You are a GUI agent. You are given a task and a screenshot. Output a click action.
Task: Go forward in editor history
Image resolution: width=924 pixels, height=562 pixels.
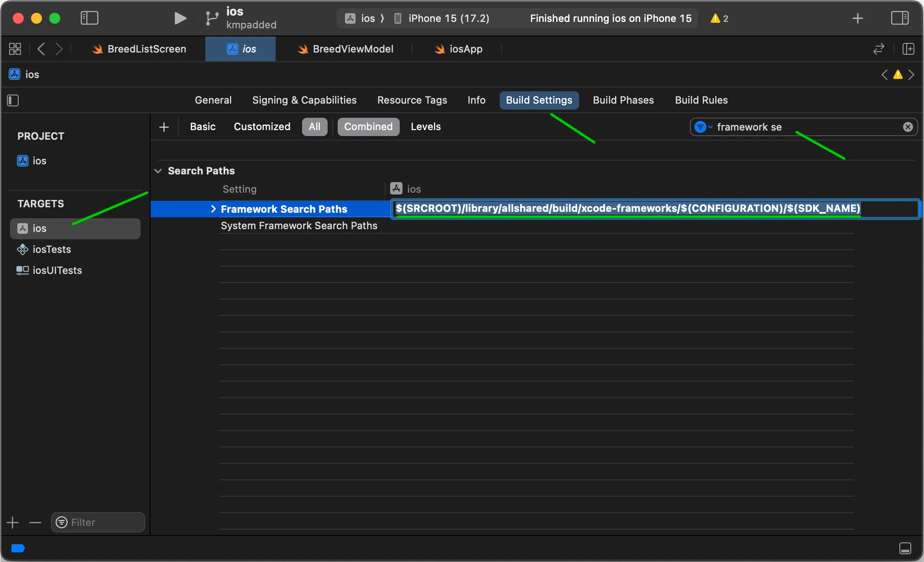(x=59, y=49)
